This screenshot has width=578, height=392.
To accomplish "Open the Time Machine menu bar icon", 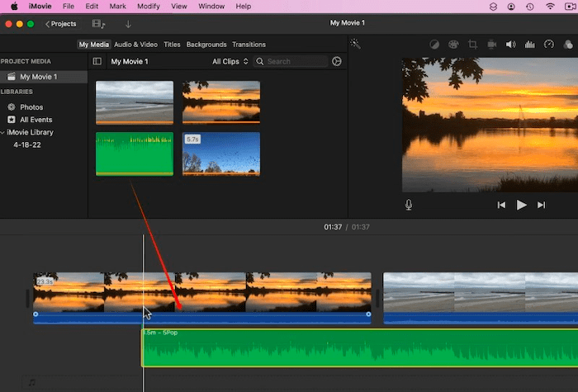I will pyautogui.click(x=530, y=7).
